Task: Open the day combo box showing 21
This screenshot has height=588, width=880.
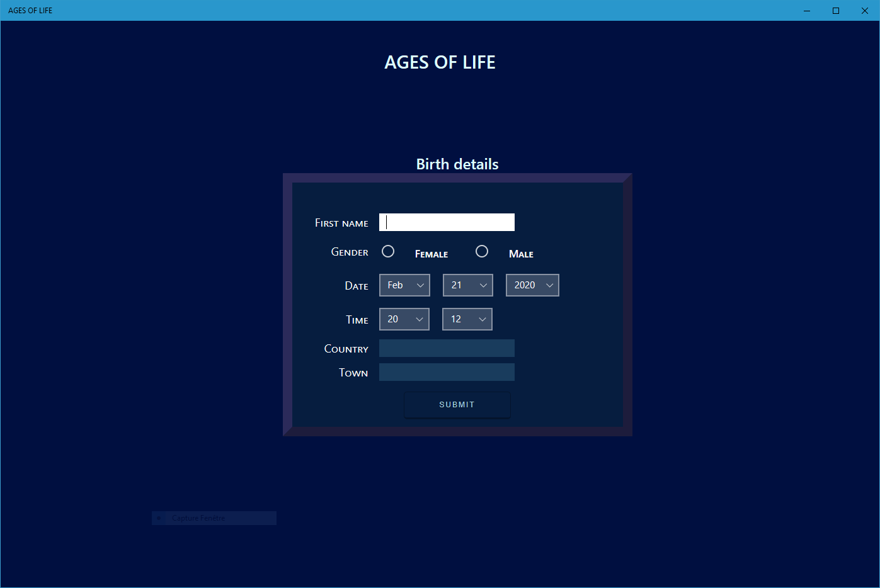Action: click(x=467, y=285)
